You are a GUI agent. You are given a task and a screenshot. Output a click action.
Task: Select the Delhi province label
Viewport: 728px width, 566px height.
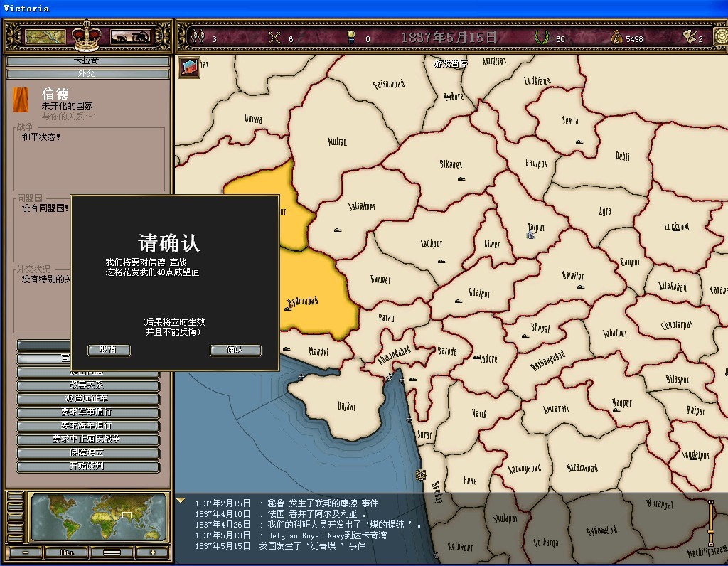[622, 156]
